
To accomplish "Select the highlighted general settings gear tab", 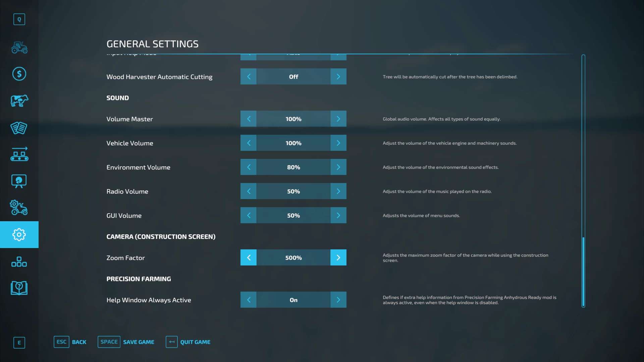I will [x=19, y=235].
